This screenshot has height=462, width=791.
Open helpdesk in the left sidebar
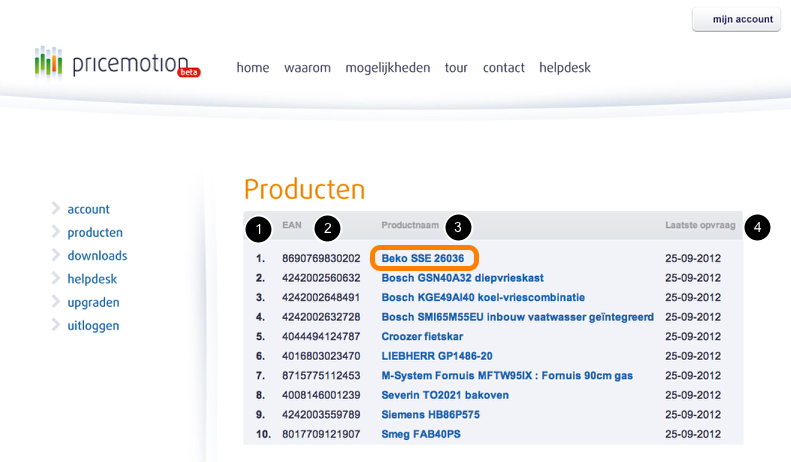tap(92, 279)
